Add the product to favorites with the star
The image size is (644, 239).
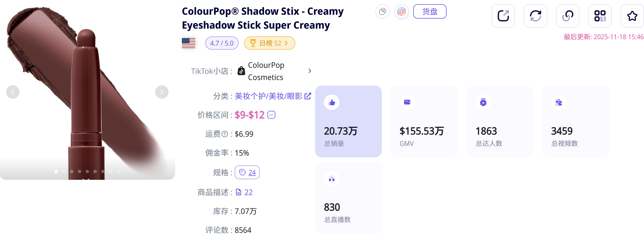pyautogui.click(x=632, y=16)
